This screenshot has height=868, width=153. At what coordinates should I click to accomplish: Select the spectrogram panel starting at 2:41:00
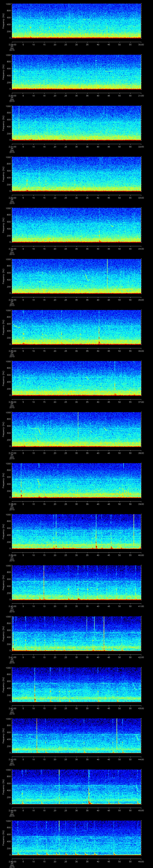coord(76,633)
